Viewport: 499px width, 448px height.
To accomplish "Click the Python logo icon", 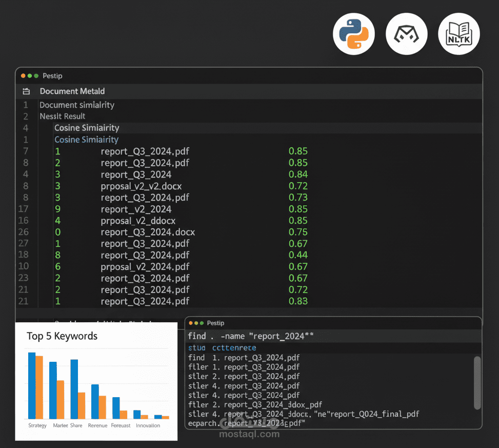I will click(x=353, y=34).
